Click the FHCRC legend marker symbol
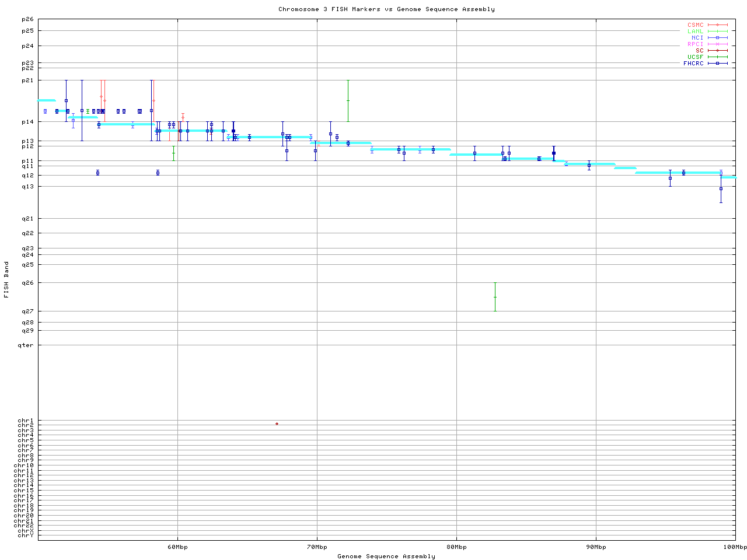The image size is (747, 560). click(717, 64)
